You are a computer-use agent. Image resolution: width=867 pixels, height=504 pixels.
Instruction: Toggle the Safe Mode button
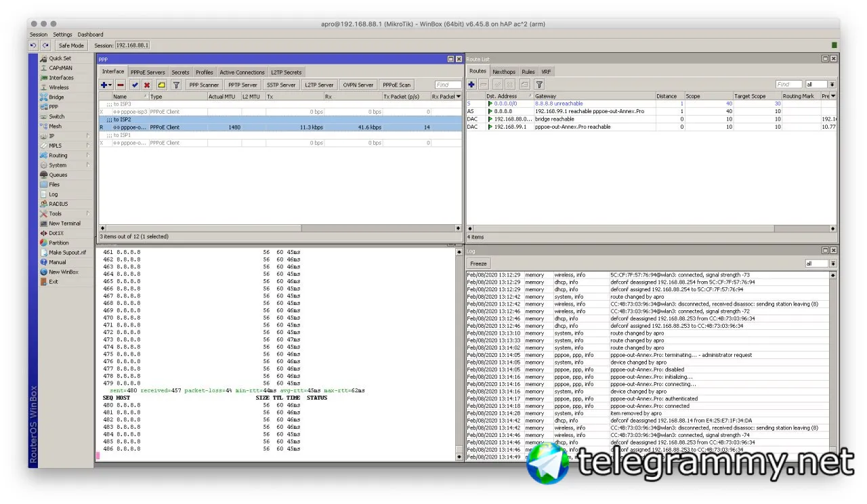(x=71, y=45)
